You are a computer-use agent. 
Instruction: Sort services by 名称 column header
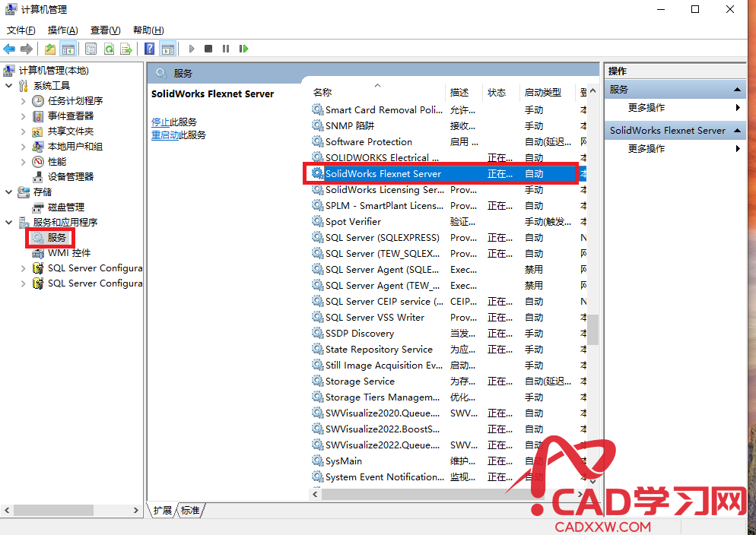377,92
